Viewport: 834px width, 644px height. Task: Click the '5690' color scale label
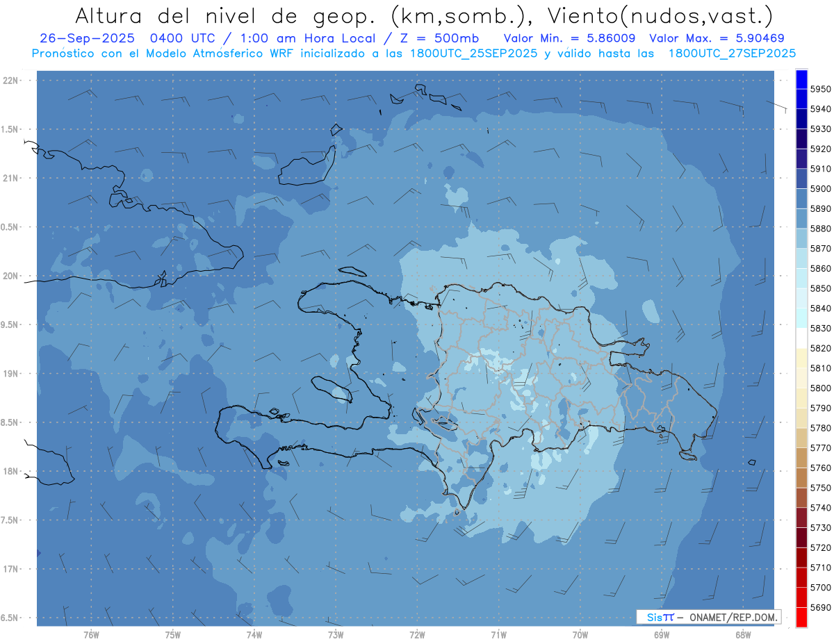[821, 607]
